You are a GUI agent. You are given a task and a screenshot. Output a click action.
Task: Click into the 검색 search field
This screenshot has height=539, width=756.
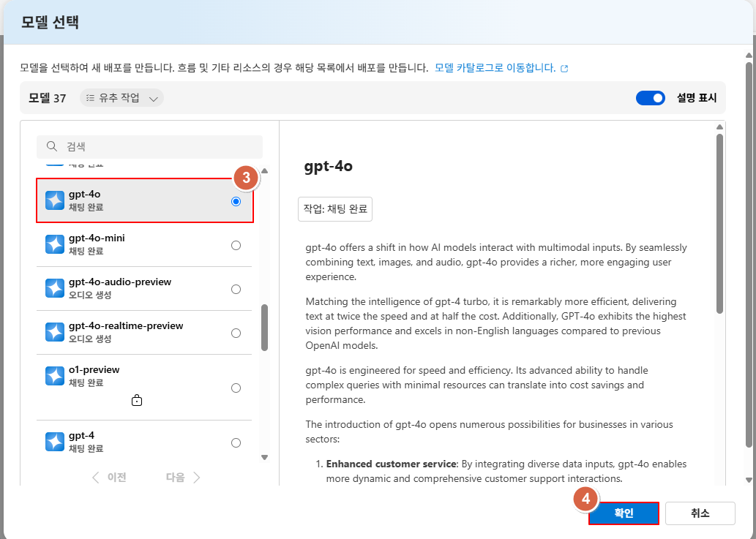point(149,146)
